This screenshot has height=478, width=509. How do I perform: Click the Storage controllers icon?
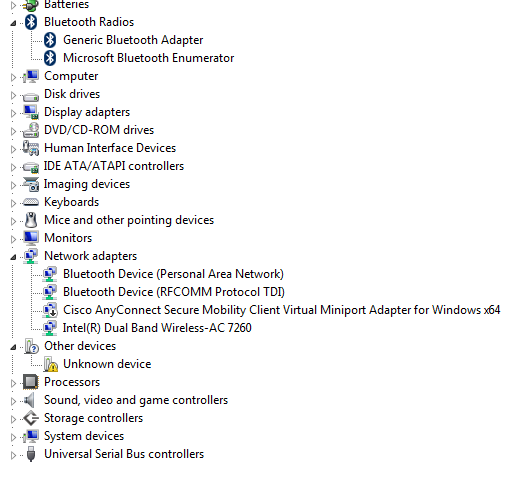click(31, 418)
